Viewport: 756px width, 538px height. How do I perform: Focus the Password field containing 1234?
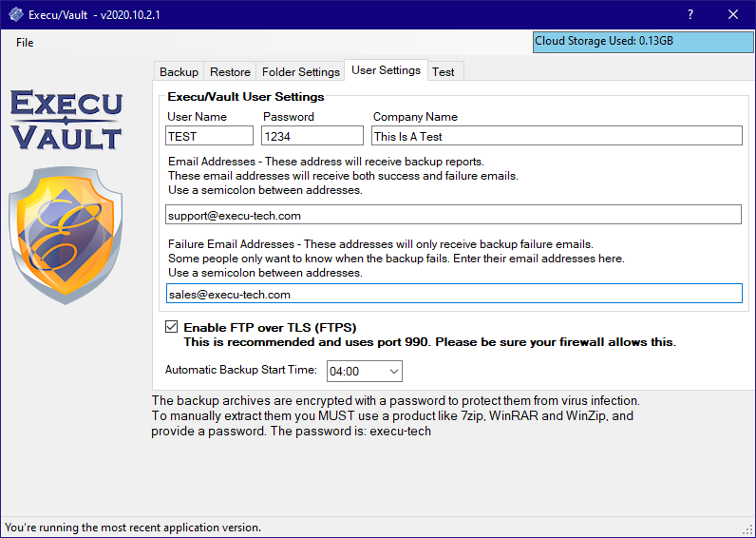coord(312,136)
